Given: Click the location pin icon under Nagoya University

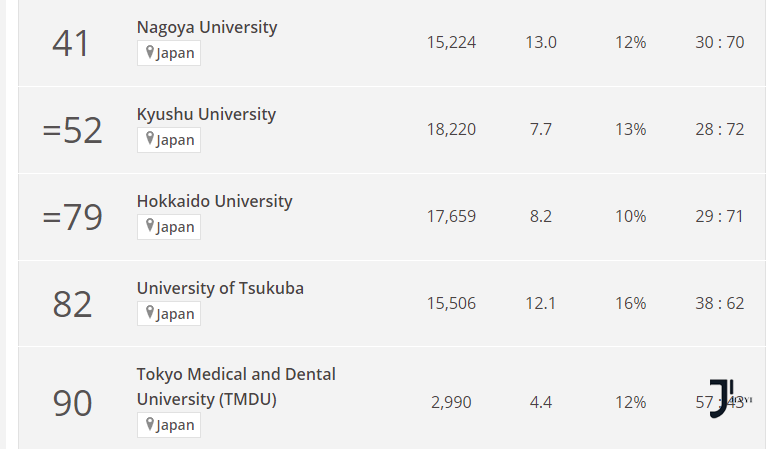Looking at the screenshot, I should [150, 52].
